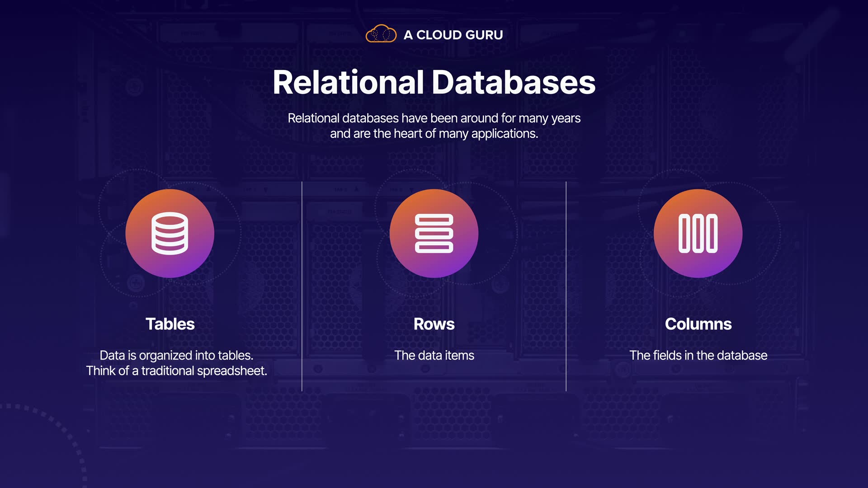The height and width of the screenshot is (488, 868).
Task: Click 'Data is organized into tables.' text
Action: pos(176,355)
